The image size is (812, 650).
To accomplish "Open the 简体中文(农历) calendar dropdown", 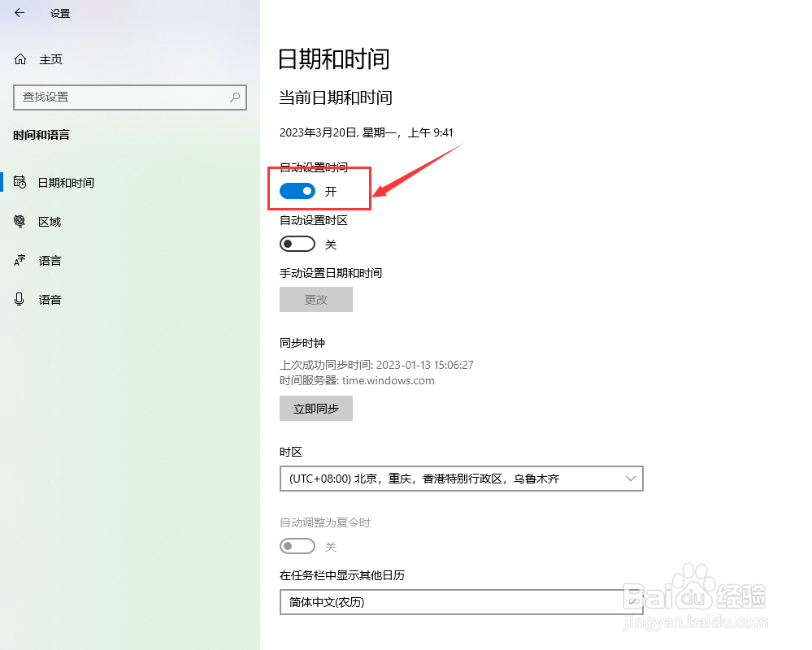I will point(462,602).
